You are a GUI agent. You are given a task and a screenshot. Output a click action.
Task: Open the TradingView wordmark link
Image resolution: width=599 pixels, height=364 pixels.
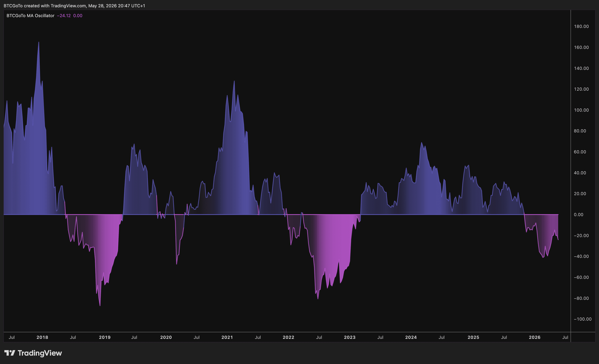tap(40, 353)
